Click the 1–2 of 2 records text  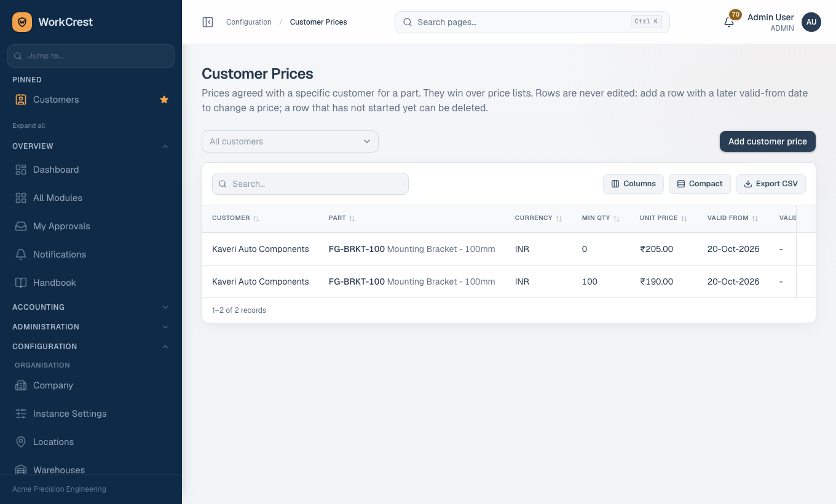click(x=239, y=310)
